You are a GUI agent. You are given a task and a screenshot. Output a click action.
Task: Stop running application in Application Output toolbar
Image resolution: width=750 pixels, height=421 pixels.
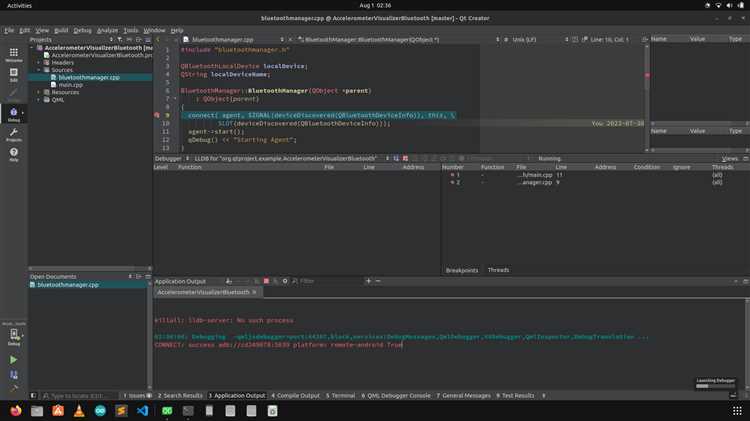tap(266, 281)
